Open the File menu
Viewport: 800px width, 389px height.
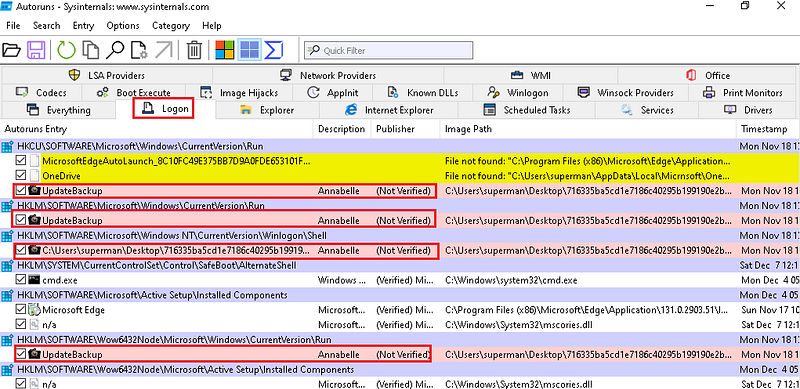[x=13, y=26]
